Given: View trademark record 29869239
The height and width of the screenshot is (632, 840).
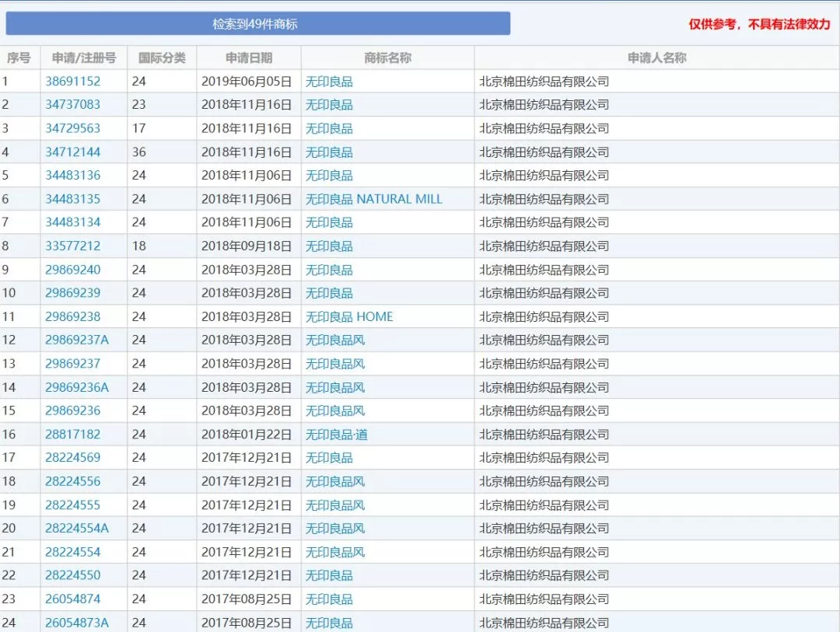Looking at the screenshot, I should pyautogui.click(x=73, y=293).
